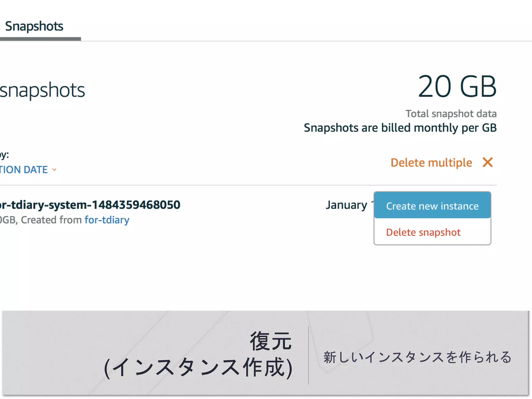Click the January creation date of the snapshot
This screenshot has height=399, width=532.
347,205
